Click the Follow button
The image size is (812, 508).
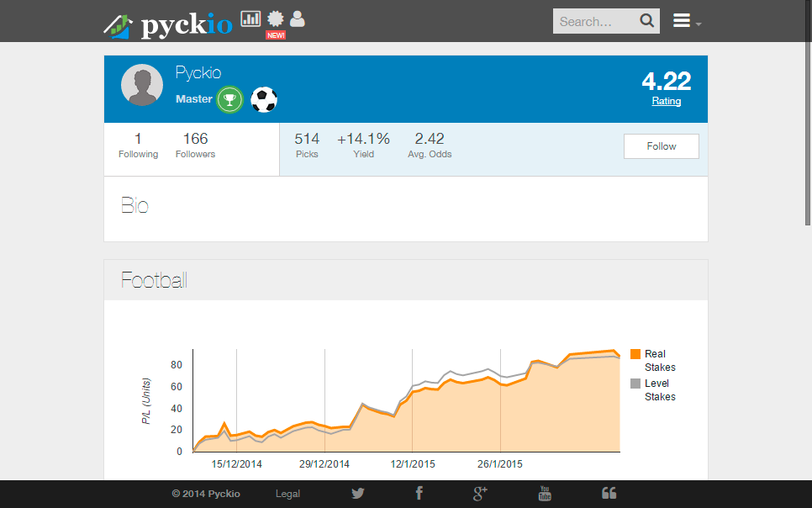pos(662,146)
